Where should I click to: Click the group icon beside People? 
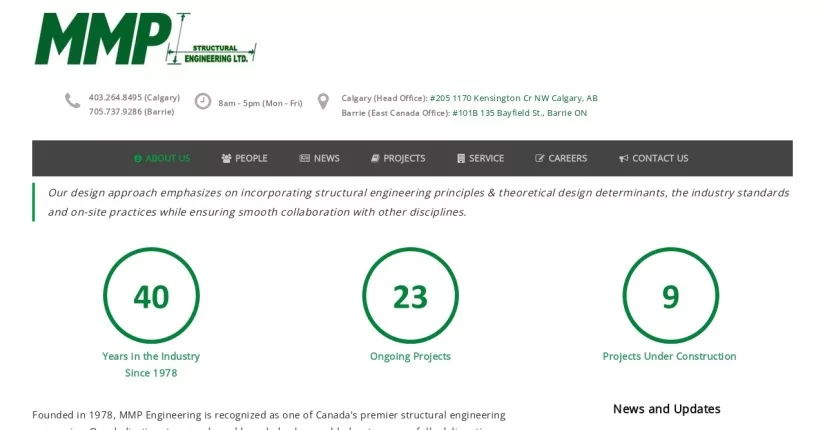226,158
